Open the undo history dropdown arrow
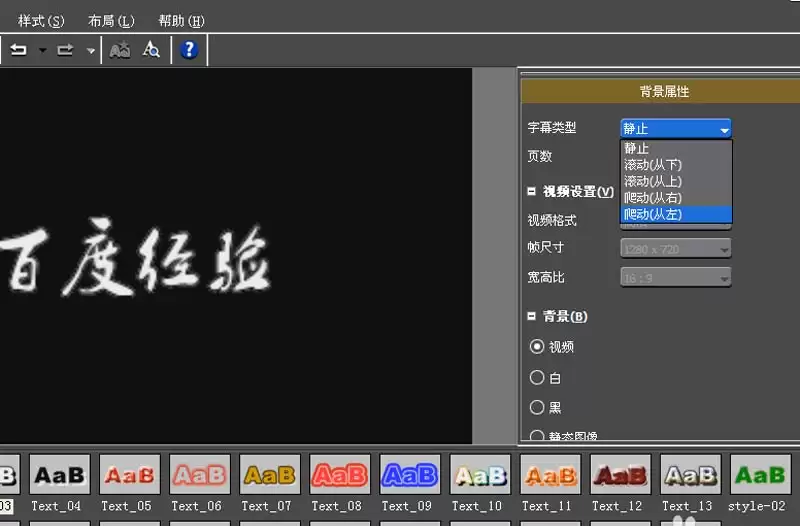The width and height of the screenshot is (800, 526). coord(42,51)
